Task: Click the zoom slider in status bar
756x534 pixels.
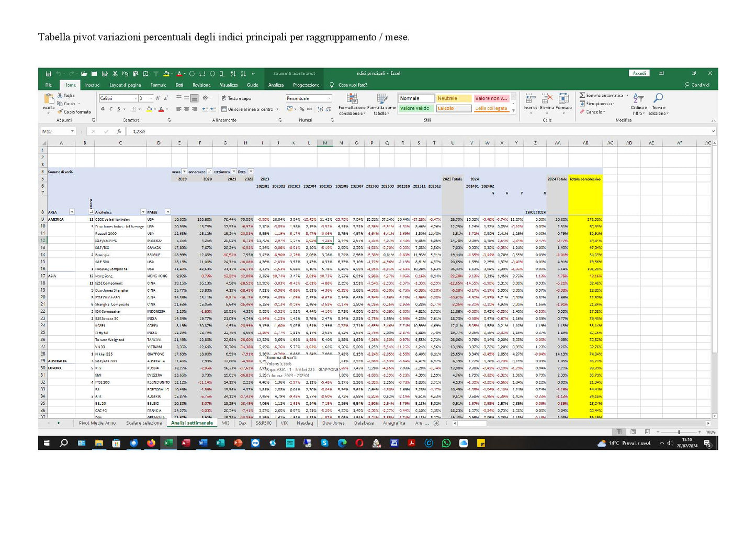Action: click(x=679, y=432)
